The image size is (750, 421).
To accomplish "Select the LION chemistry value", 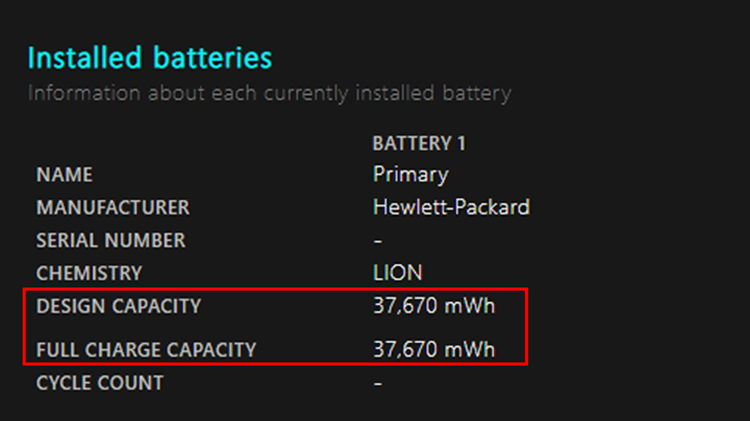I will (x=397, y=273).
